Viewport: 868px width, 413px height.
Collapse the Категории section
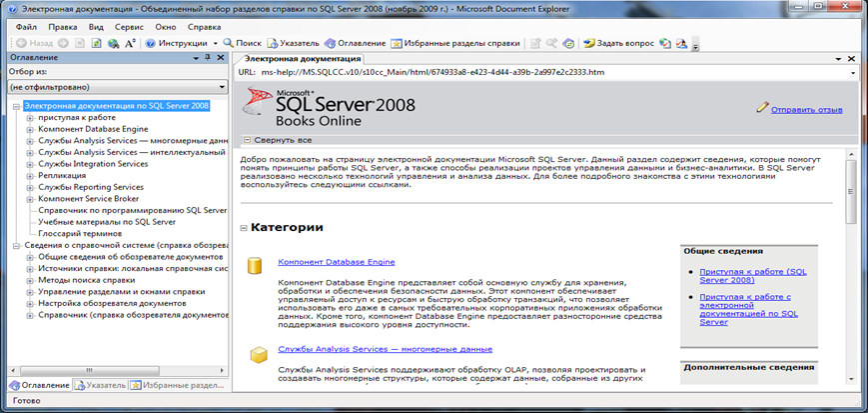pos(244,228)
